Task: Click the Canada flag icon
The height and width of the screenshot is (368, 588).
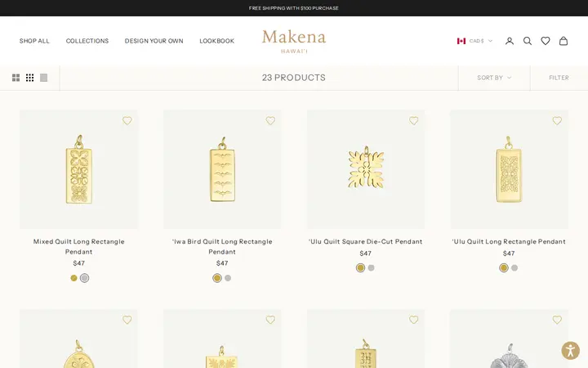Action: pyautogui.click(x=461, y=41)
